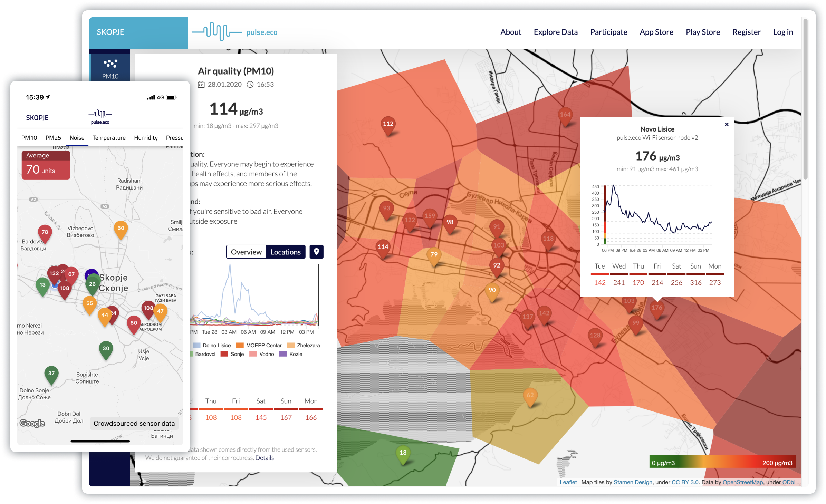Click the 176 sensor marker
Viewport: 826px width, 504px height.
click(657, 310)
